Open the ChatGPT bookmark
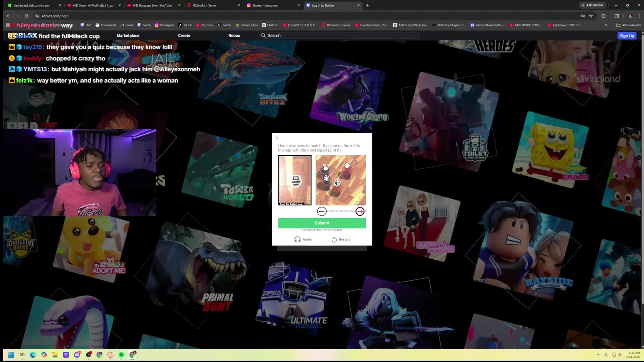Image resolution: width=644 pixels, height=362 pixels. pyautogui.click(x=270, y=25)
